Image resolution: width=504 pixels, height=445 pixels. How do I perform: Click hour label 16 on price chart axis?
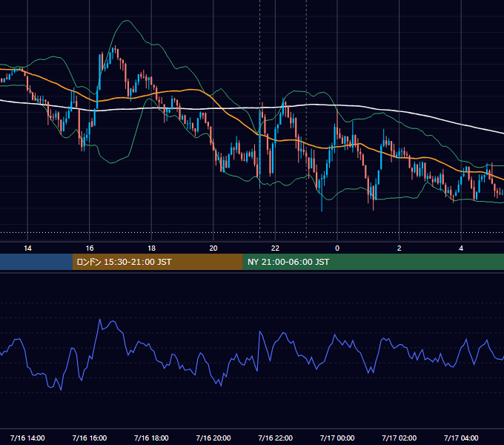coord(90,248)
